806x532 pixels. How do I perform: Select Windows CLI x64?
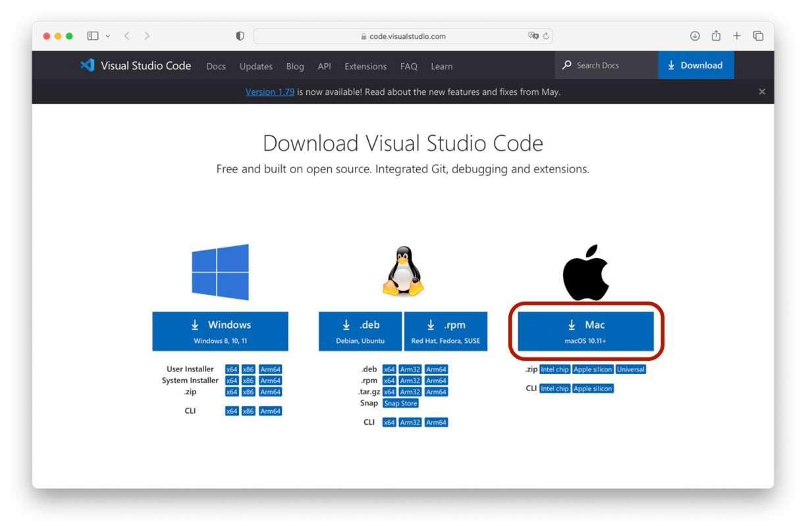(232, 411)
